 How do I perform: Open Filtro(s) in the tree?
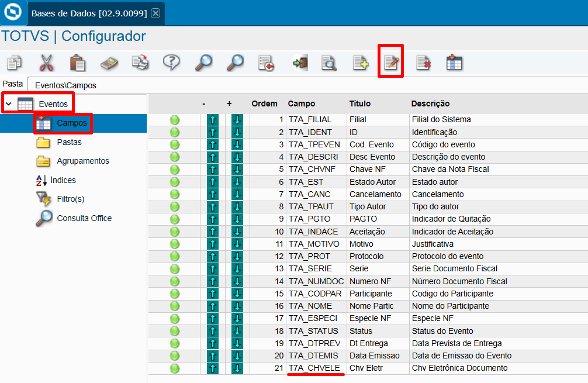click(x=71, y=199)
